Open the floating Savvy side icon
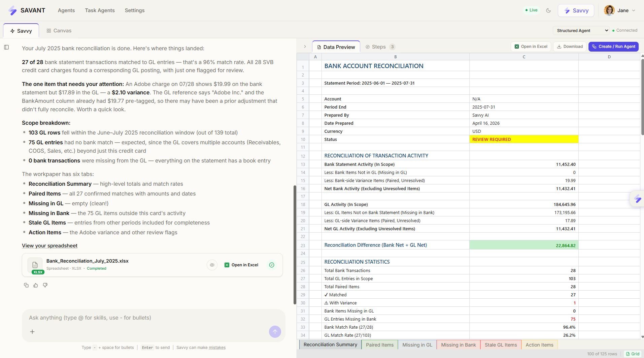 pyautogui.click(x=637, y=199)
